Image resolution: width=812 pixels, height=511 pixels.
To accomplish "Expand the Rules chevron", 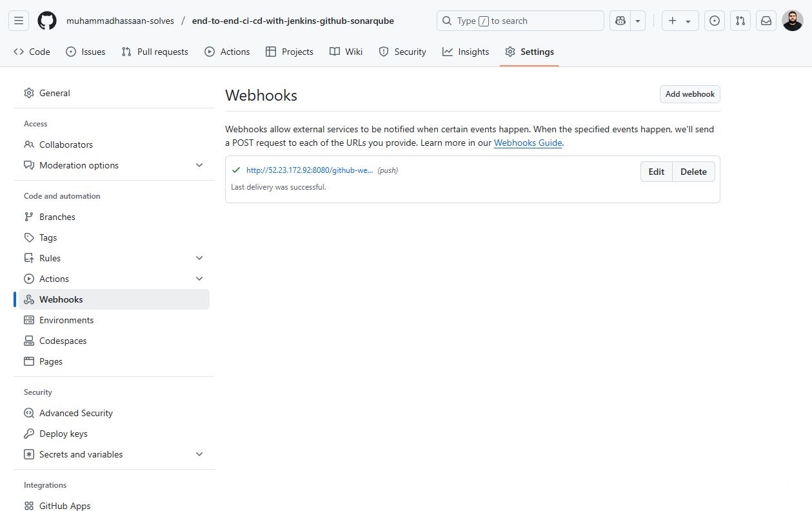I will (x=199, y=258).
